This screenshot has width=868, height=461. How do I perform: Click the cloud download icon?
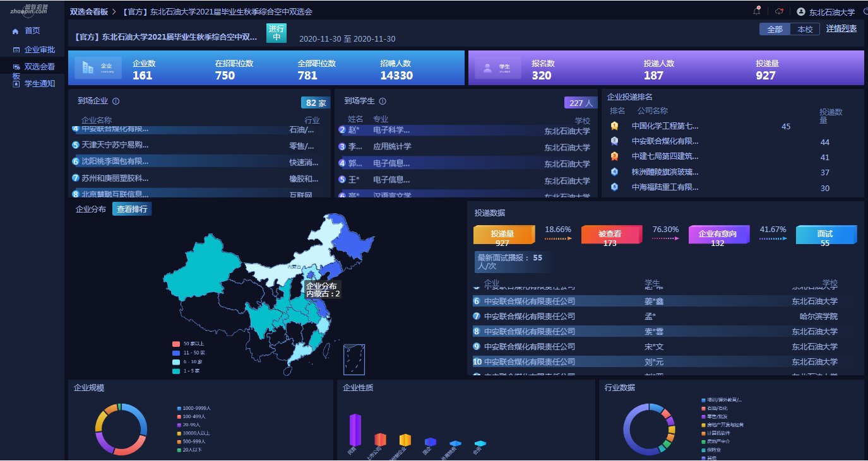tap(779, 11)
